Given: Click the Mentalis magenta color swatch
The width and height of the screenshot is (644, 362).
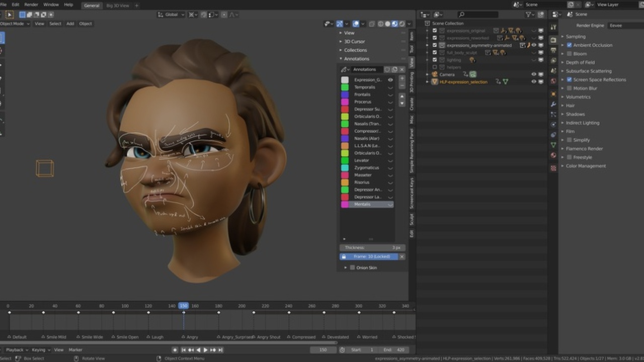Looking at the screenshot, I should point(345,205).
